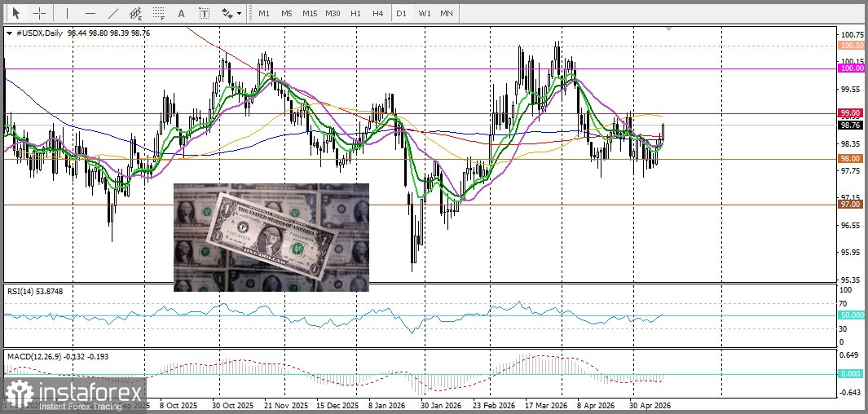Select the dollar bill image on chart
Screen dimensions: 868x414
click(x=271, y=237)
